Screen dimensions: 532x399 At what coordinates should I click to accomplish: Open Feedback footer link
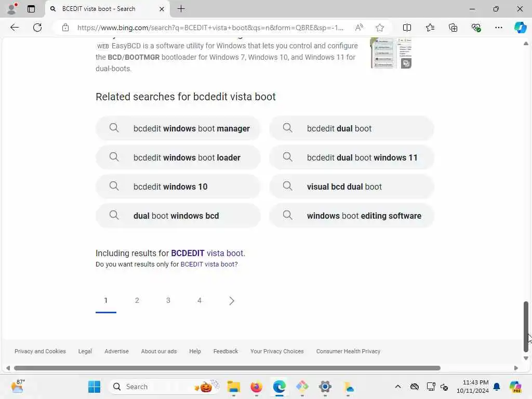tap(225, 352)
